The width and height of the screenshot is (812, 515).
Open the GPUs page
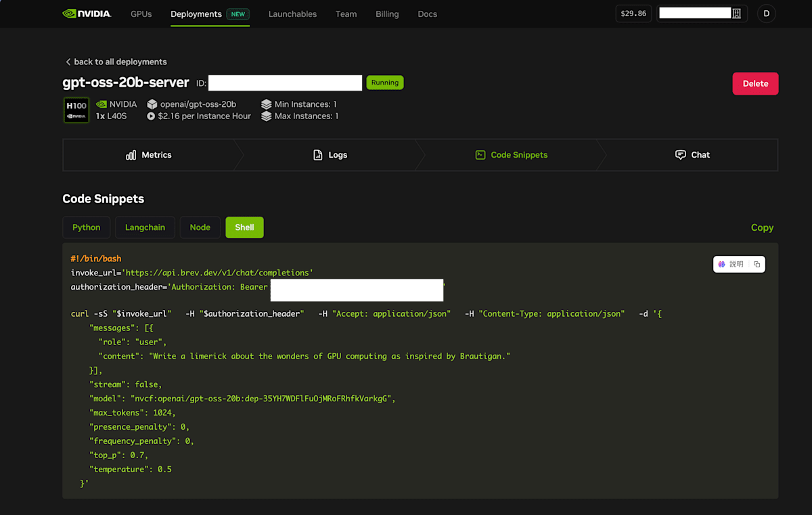pyautogui.click(x=141, y=14)
